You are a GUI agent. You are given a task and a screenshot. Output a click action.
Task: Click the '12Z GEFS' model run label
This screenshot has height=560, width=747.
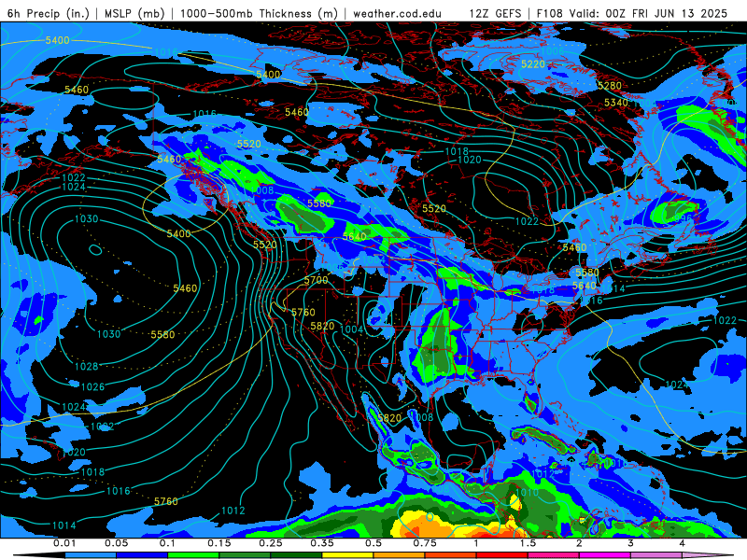click(x=495, y=13)
